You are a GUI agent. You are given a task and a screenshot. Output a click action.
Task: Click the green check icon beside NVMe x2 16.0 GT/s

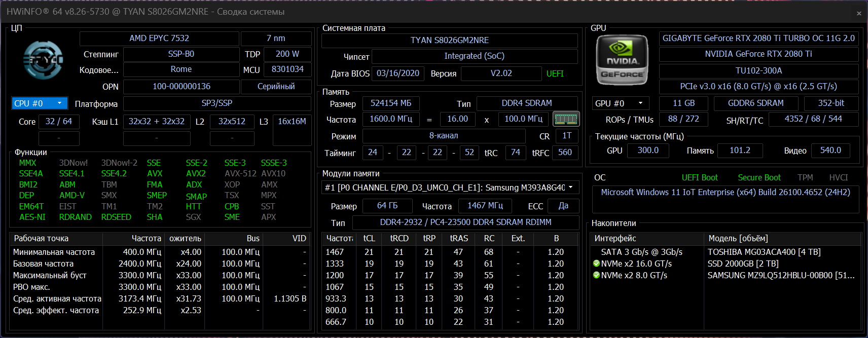click(596, 264)
